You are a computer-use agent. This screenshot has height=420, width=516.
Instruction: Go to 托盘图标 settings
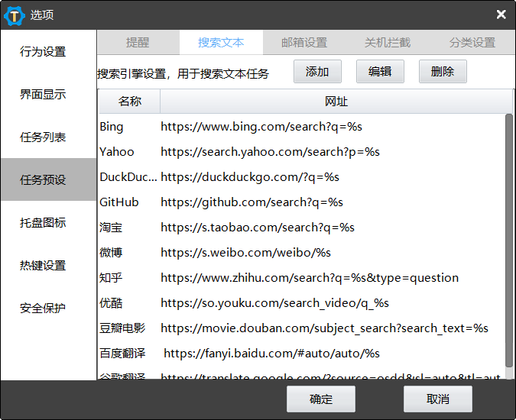click(43, 223)
